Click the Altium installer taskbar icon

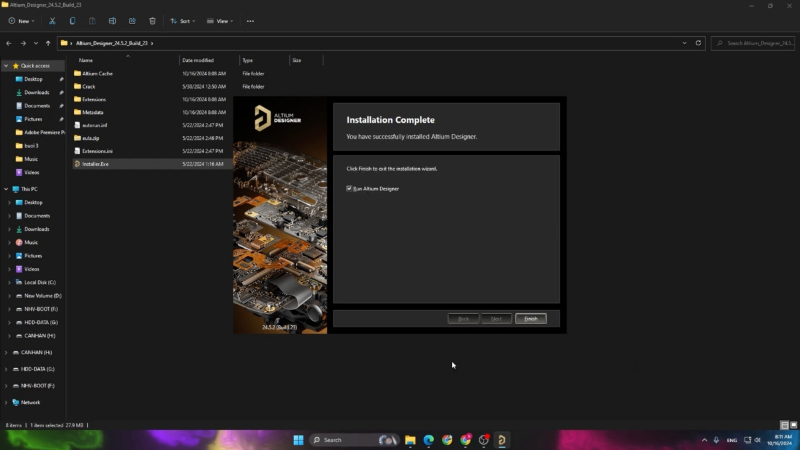coord(502,440)
